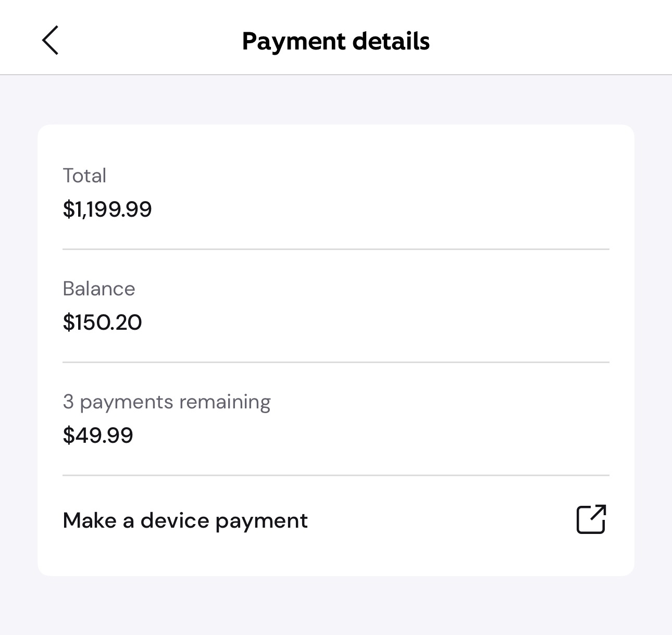The height and width of the screenshot is (635, 672).
Task: Click the $1,199.99 total amount
Action: 107,209
